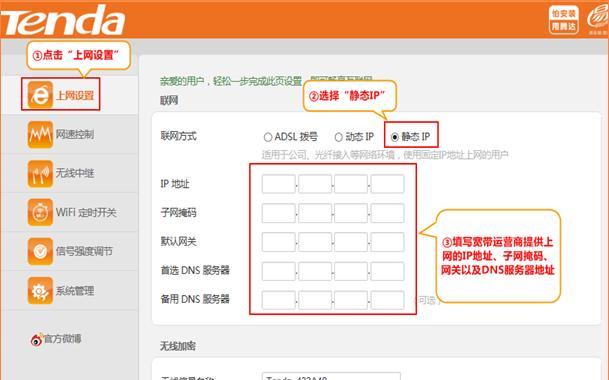This screenshot has height=380, width=609.
Task: Click fourth octet of 默认网关
Action: click(387, 242)
